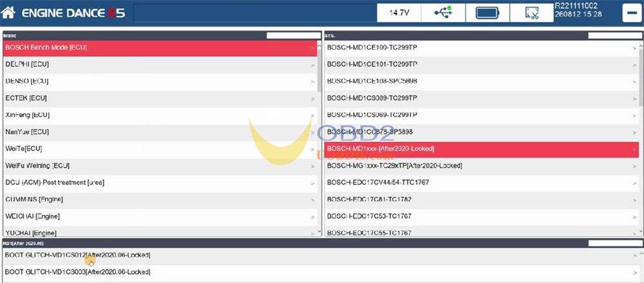Choose BOSCH-MD1CS069-TC299TP system
Image resolution: width=644 pixels, height=283 pixels.
pyautogui.click(x=482, y=115)
